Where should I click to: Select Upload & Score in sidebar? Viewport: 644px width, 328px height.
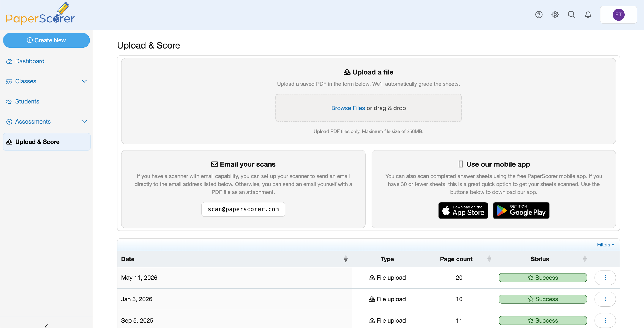coord(47,142)
